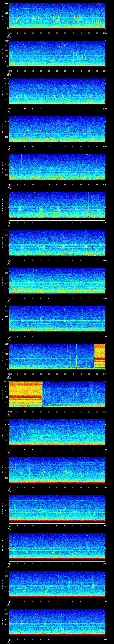Viewport: 114px width, 644px height.
Task: Click the 30-second tick under the 0:14:00 panel
Action: tap(57, 33)
